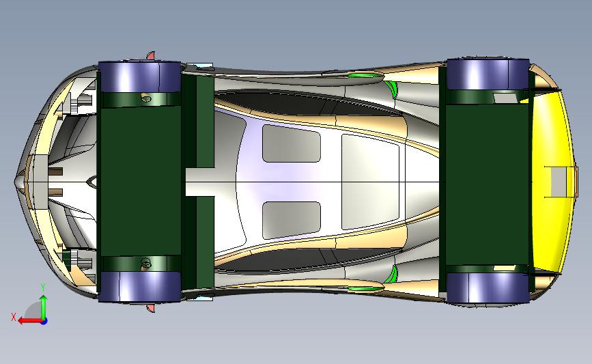The image size is (592, 364).
Task: Select the yellow end panel of the car
Action: pyautogui.click(x=552, y=181)
